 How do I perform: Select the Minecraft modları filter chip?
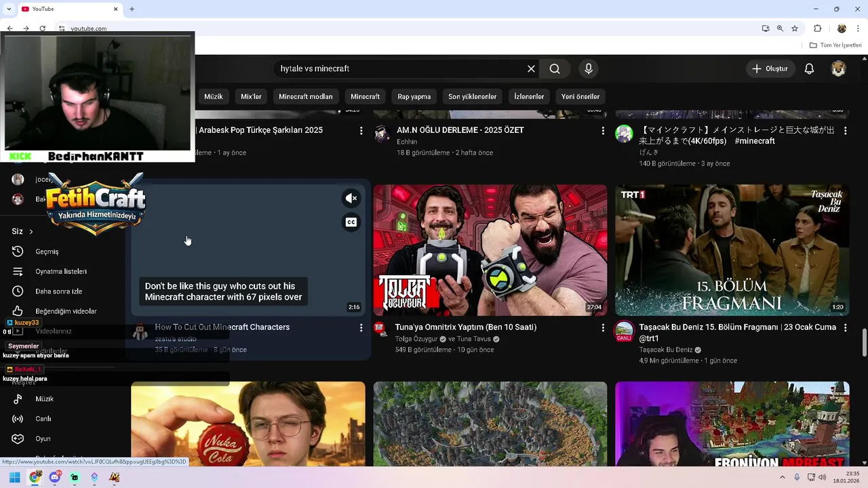pyautogui.click(x=306, y=96)
